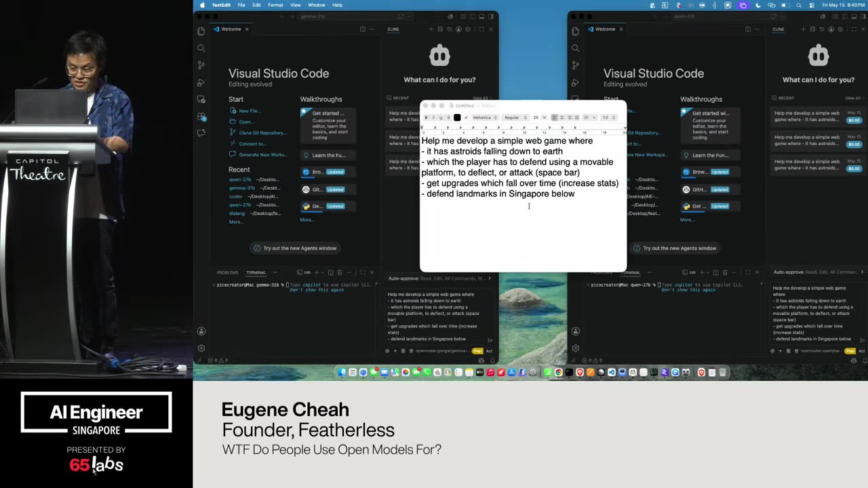Open the black text color swatch in TextEdit
This screenshot has height=488, width=868.
coord(457,117)
